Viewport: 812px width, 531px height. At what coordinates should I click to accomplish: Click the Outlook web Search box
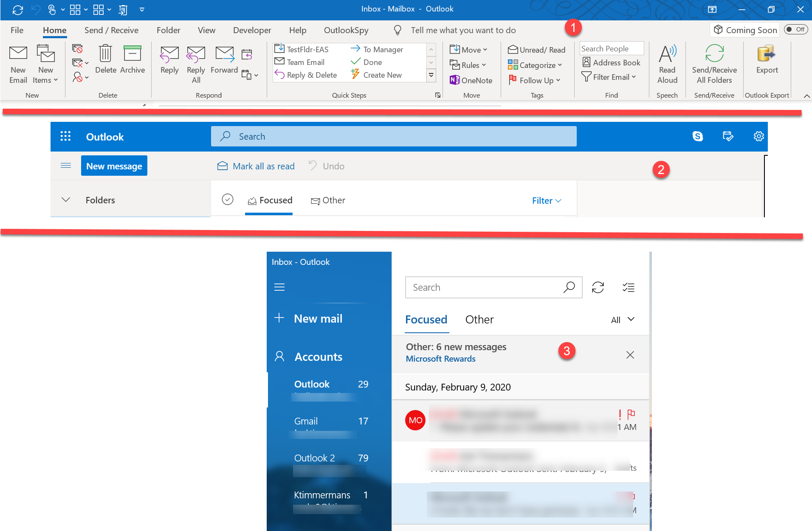tap(394, 136)
